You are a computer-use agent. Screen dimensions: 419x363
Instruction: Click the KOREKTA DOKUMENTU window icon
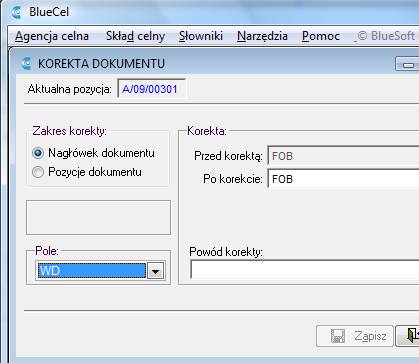[x=26, y=63]
